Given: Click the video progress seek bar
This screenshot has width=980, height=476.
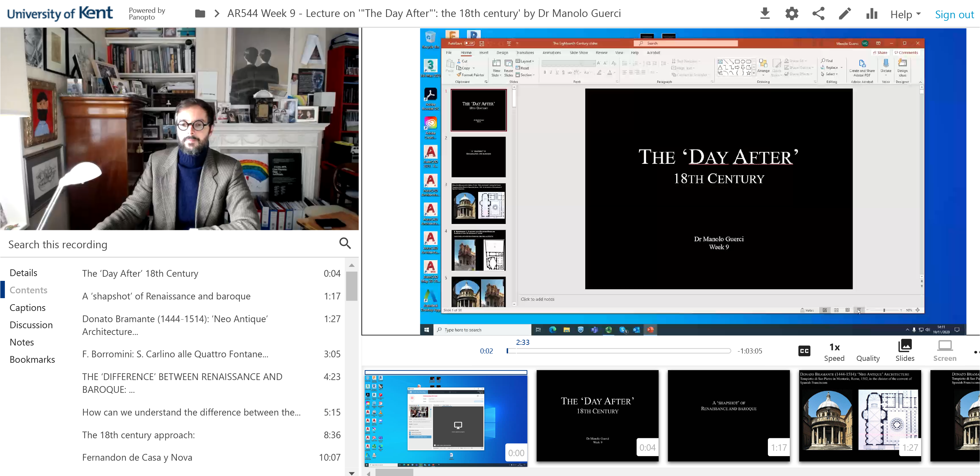Looking at the screenshot, I should tap(619, 351).
